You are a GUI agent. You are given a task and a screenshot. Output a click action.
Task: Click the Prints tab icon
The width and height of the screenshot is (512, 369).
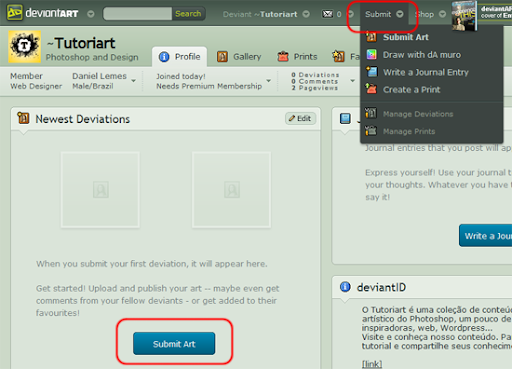click(x=283, y=57)
